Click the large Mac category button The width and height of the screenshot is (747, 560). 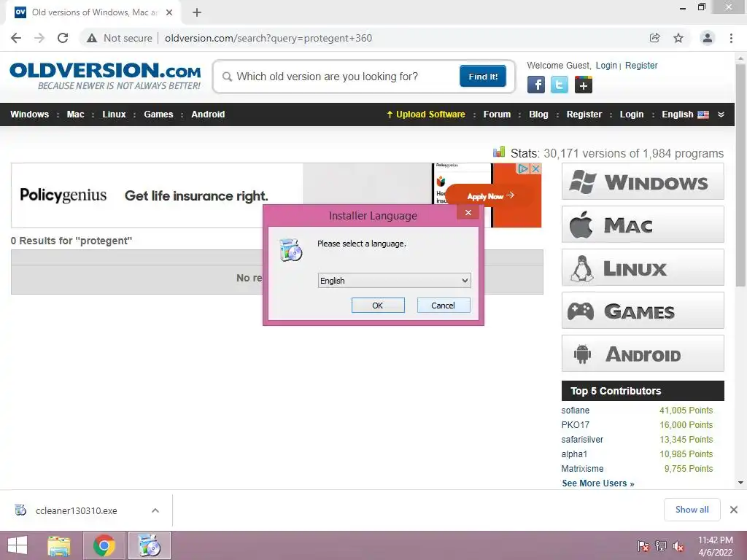[x=643, y=225]
